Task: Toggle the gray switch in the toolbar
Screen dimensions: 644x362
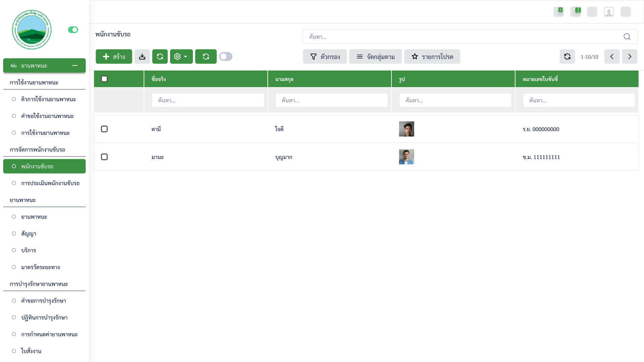Action: click(226, 56)
